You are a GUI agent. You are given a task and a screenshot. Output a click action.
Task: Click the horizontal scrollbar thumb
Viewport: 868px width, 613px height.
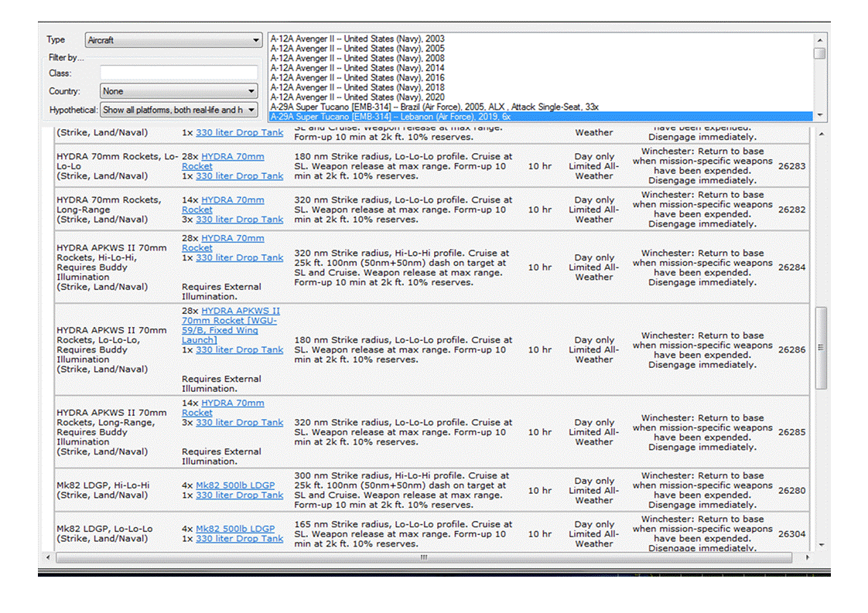pyautogui.click(x=424, y=557)
